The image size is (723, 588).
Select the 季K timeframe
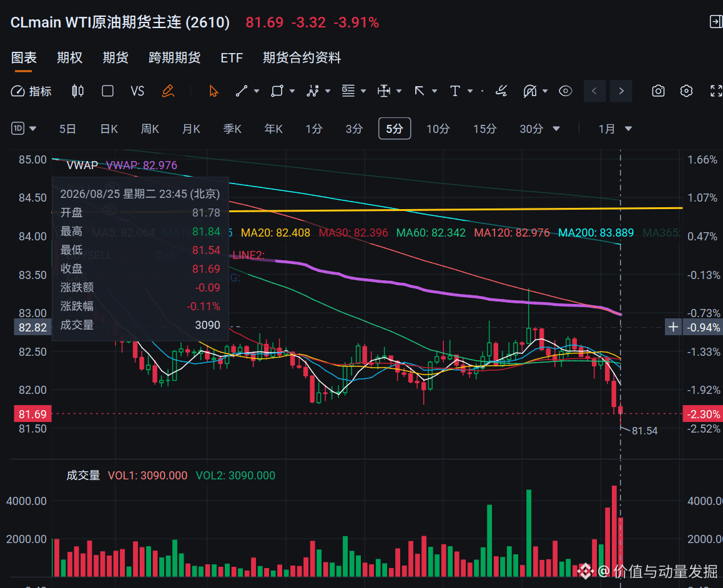232,129
